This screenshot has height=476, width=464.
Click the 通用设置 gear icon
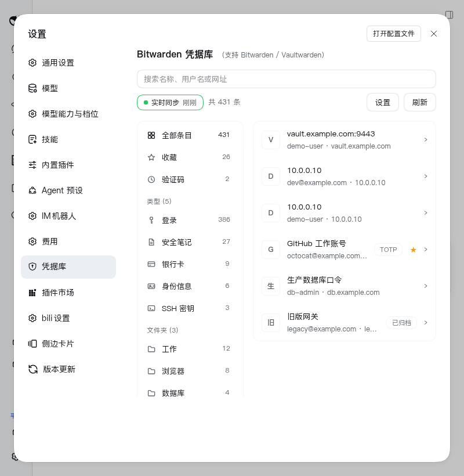coord(32,63)
